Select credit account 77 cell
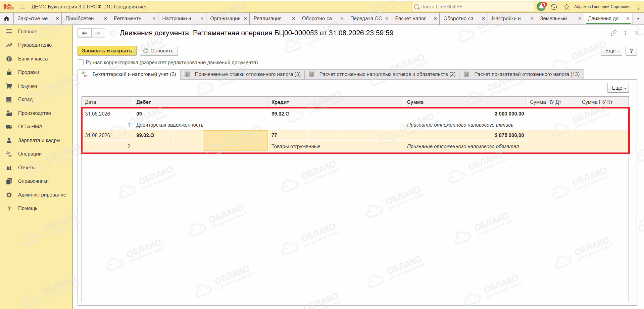 click(274, 135)
